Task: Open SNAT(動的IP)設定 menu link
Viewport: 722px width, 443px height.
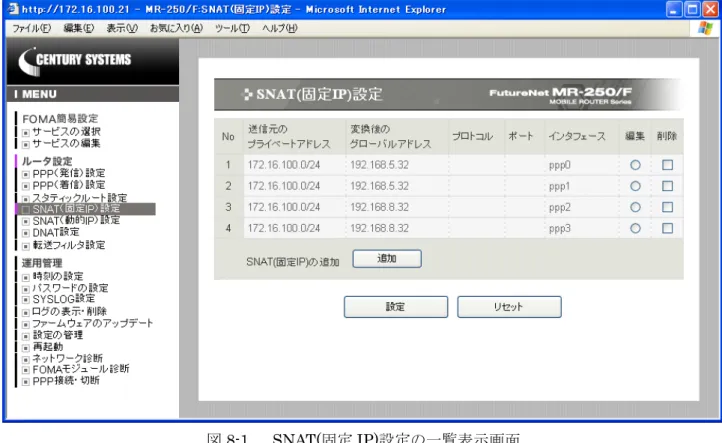Action: [x=76, y=221]
